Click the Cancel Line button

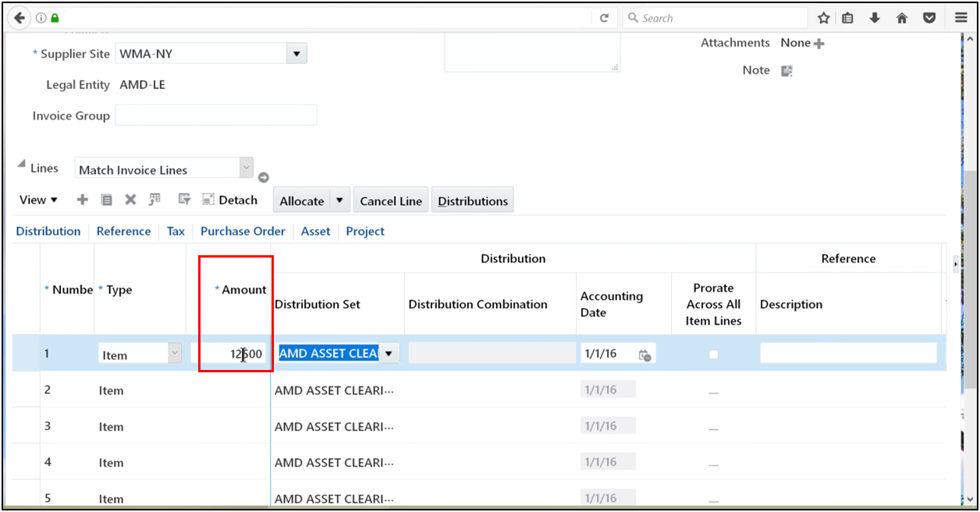tap(390, 201)
